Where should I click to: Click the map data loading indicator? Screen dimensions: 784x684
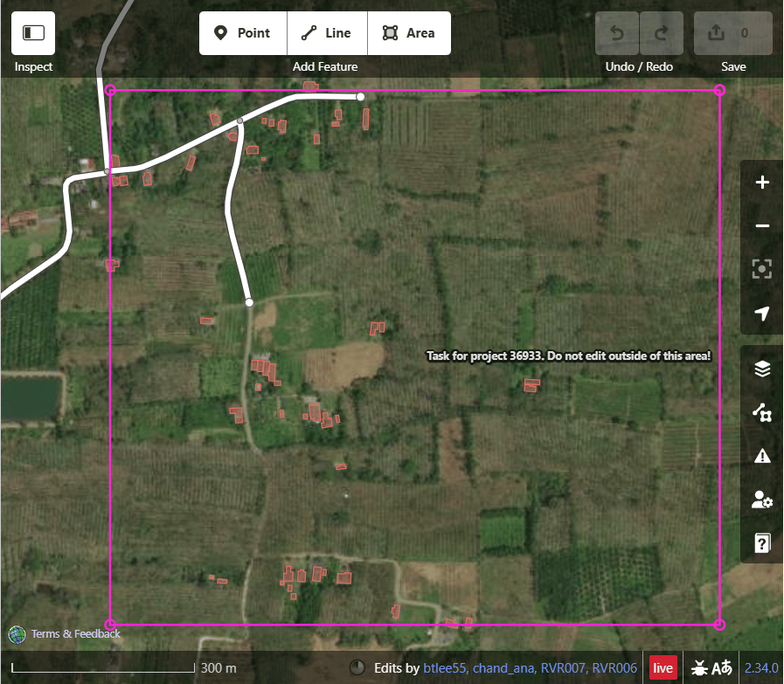(x=357, y=667)
